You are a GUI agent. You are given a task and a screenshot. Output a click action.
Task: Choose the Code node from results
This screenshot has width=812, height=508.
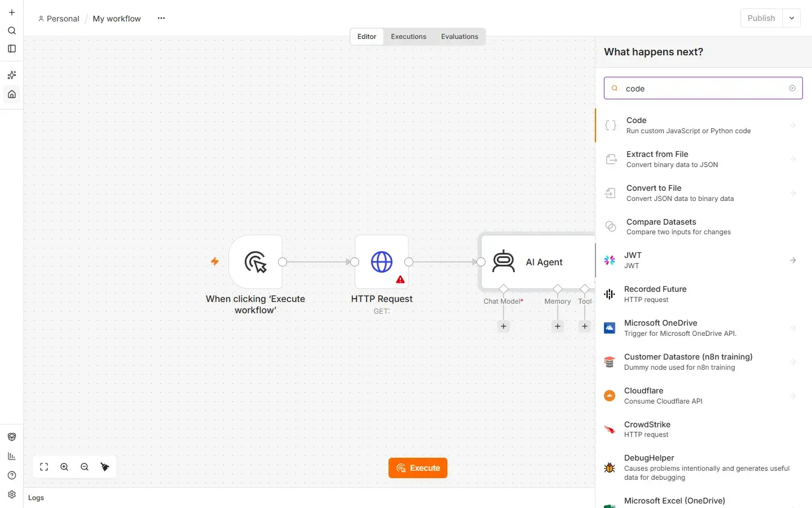(703, 125)
